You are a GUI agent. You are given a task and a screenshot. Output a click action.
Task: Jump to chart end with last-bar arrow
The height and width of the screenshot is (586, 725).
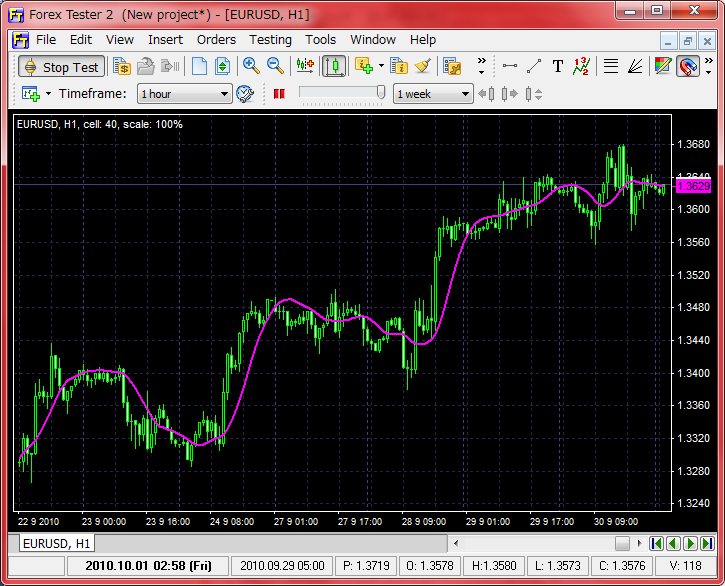707,543
